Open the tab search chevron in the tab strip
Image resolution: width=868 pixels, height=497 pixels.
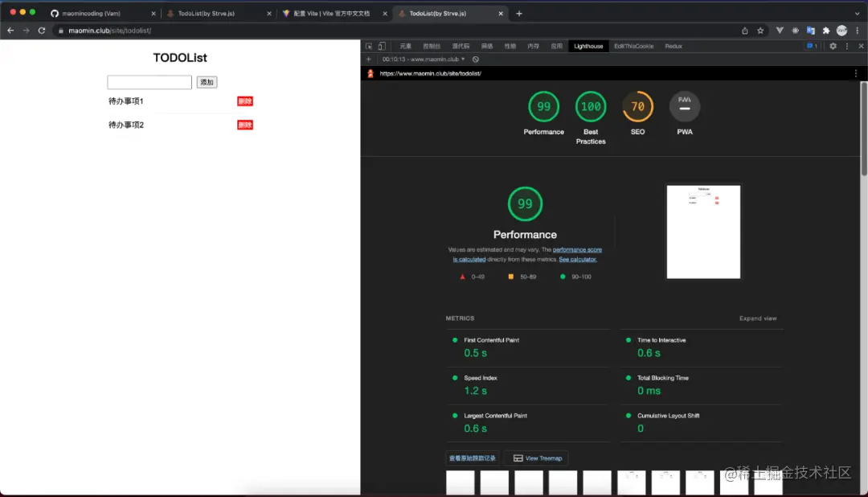(857, 14)
